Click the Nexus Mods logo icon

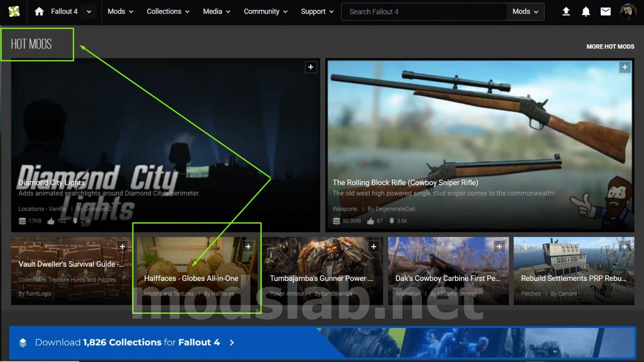pyautogui.click(x=14, y=11)
